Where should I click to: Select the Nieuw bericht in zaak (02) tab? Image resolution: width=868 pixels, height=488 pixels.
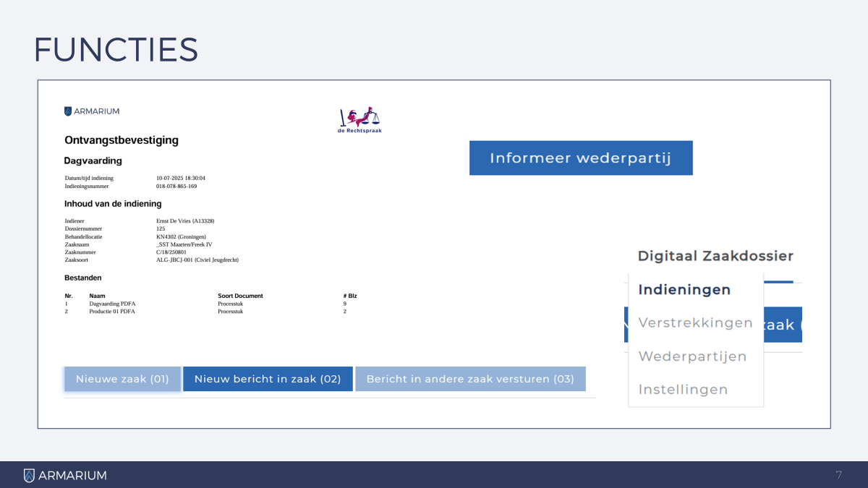(268, 379)
